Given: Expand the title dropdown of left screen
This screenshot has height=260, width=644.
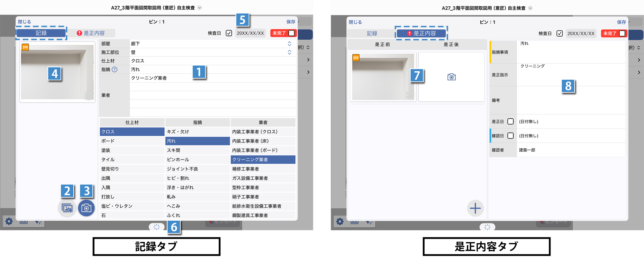Looking at the screenshot, I should 199,8.
